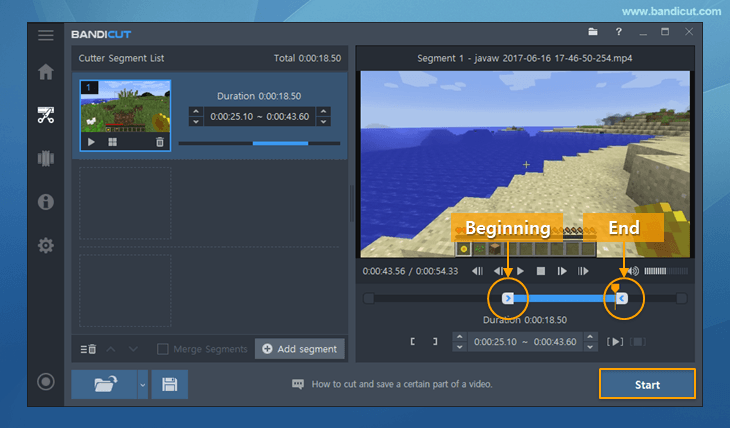Open the file folder icon in title bar
This screenshot has height=428, width=730.
click(x=593, y=32)
